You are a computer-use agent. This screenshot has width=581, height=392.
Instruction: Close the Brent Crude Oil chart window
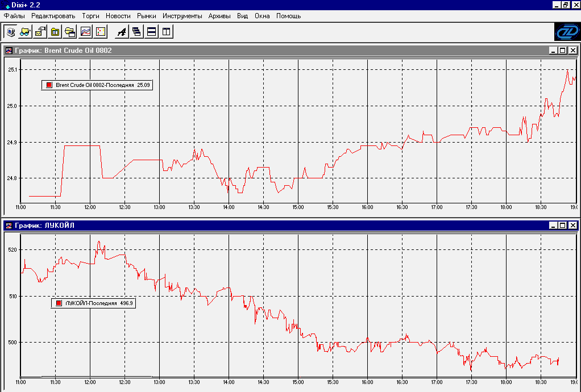(573, 51)
